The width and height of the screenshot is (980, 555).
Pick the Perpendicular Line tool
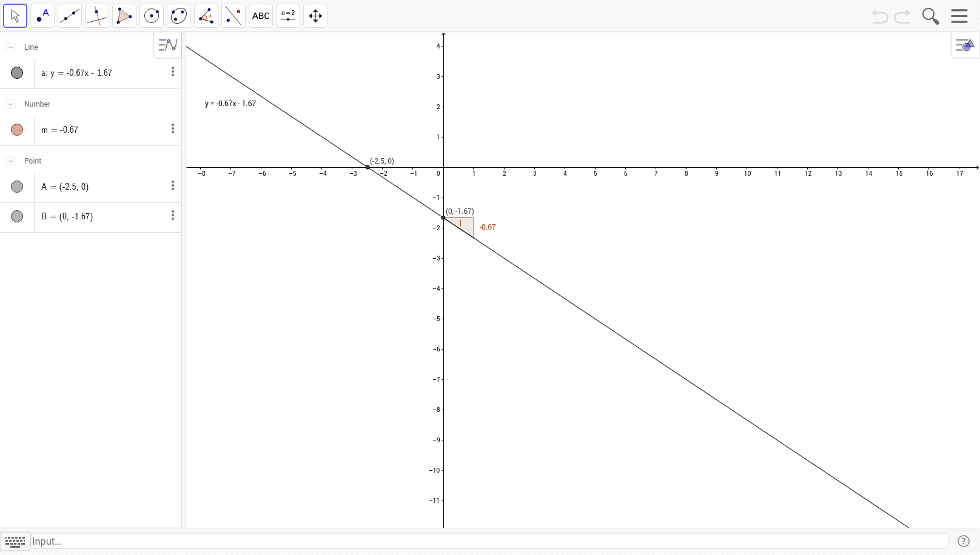pos(97,16)
